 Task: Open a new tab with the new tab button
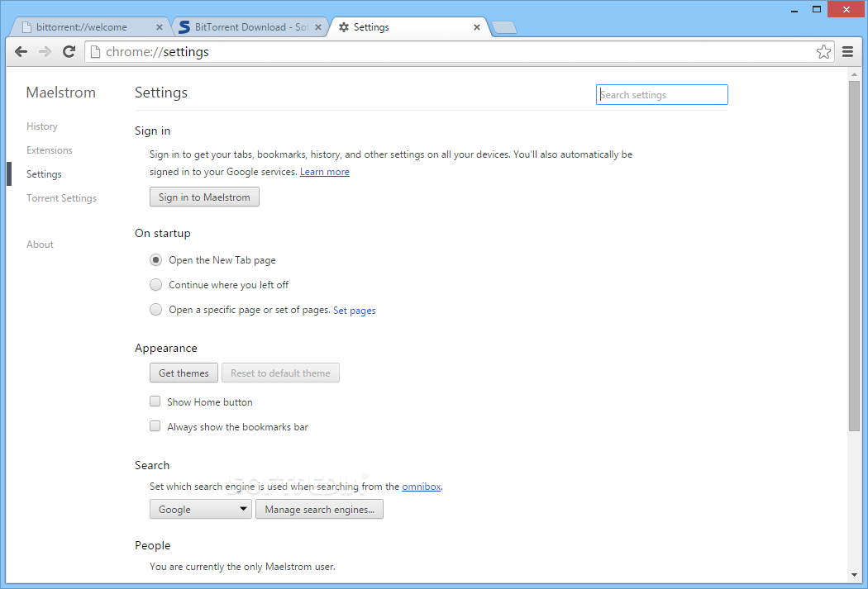pos(503,27)
